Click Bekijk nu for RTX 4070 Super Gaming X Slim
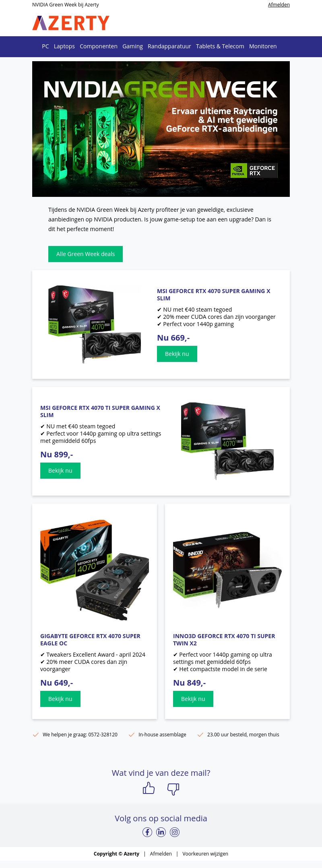This screenshot has width=322, height=868. tap(177, 354)
